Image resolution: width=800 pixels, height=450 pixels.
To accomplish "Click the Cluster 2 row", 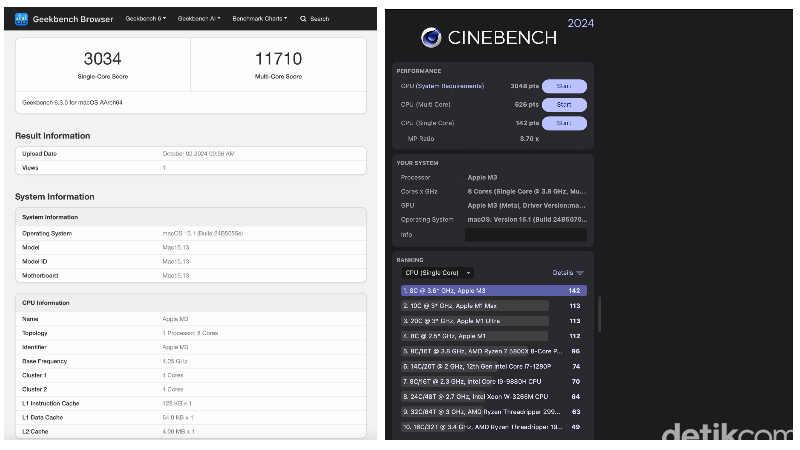I will [191, 389].
